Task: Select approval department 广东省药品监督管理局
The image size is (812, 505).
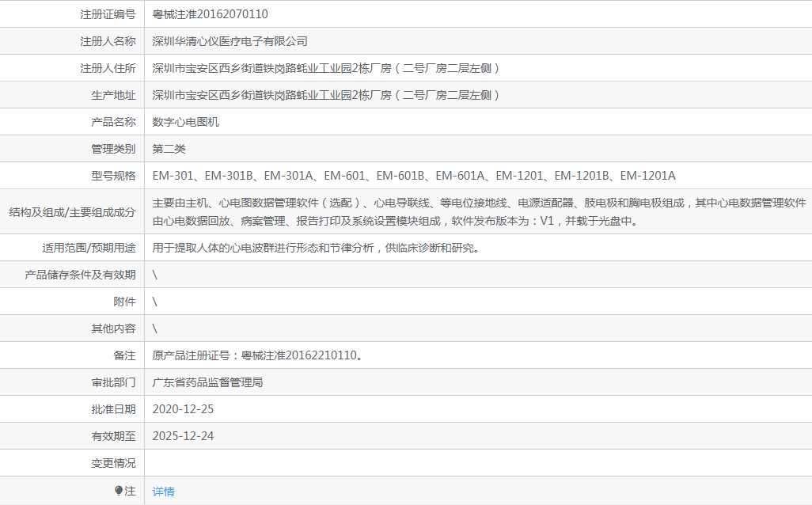Action: point(207,382)
